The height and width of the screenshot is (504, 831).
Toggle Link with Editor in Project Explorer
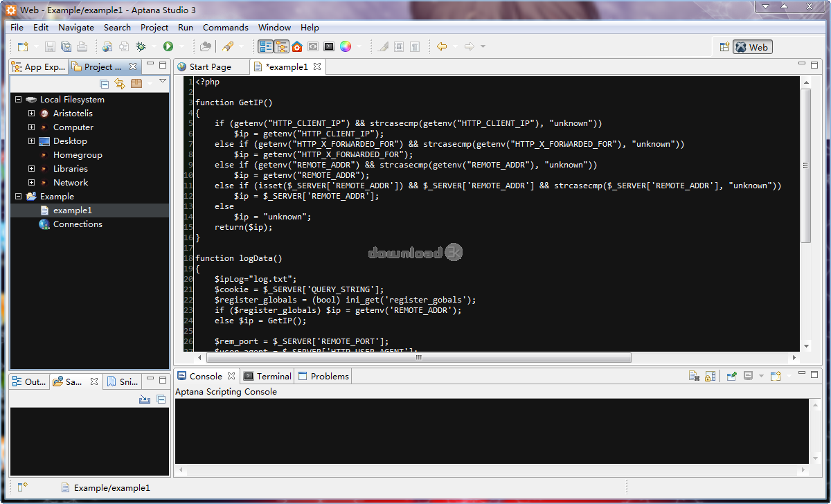pyautogui.click(x=120, y=84)
